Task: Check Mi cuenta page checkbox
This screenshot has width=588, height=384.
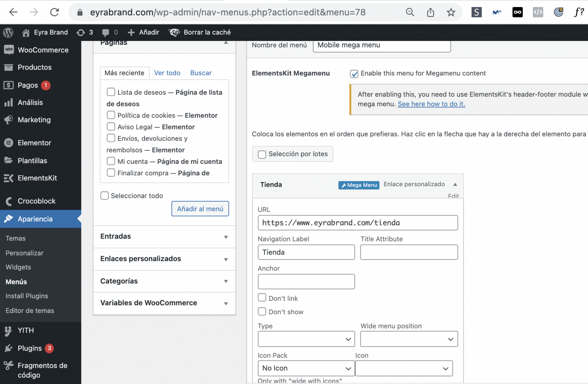Action: [111, 161]
